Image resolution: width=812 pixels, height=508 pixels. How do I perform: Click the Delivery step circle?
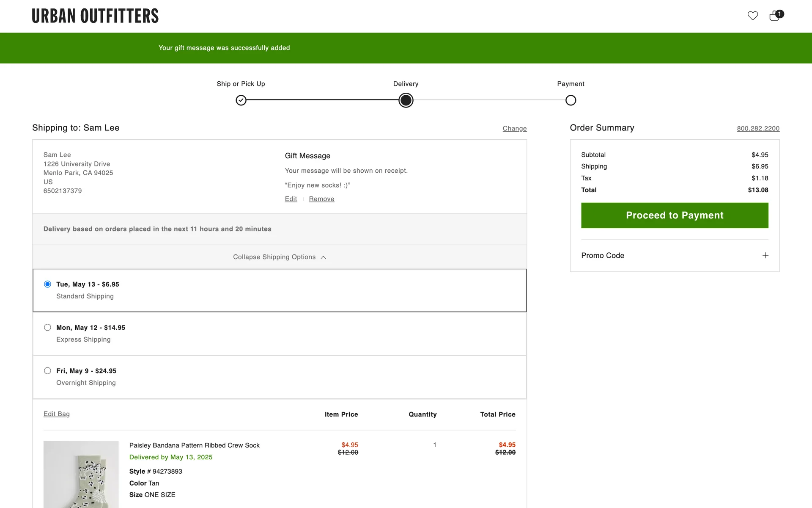(406, 100)
